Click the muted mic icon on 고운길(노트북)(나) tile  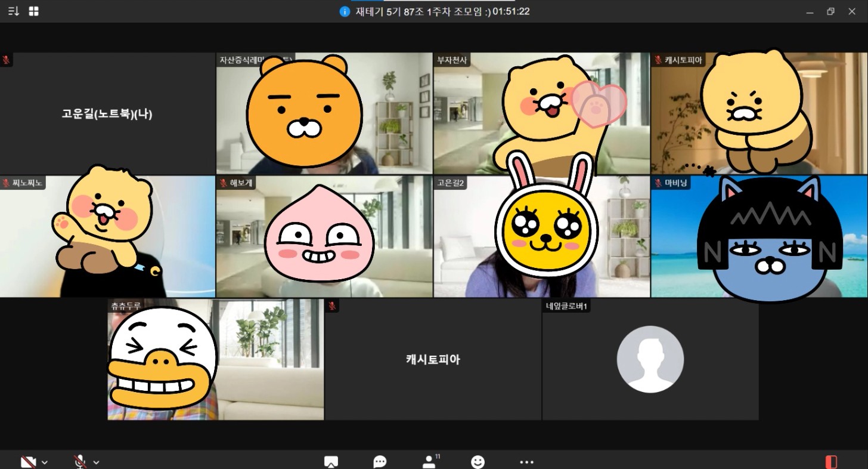pyautogui.click(x=6, y=60)
